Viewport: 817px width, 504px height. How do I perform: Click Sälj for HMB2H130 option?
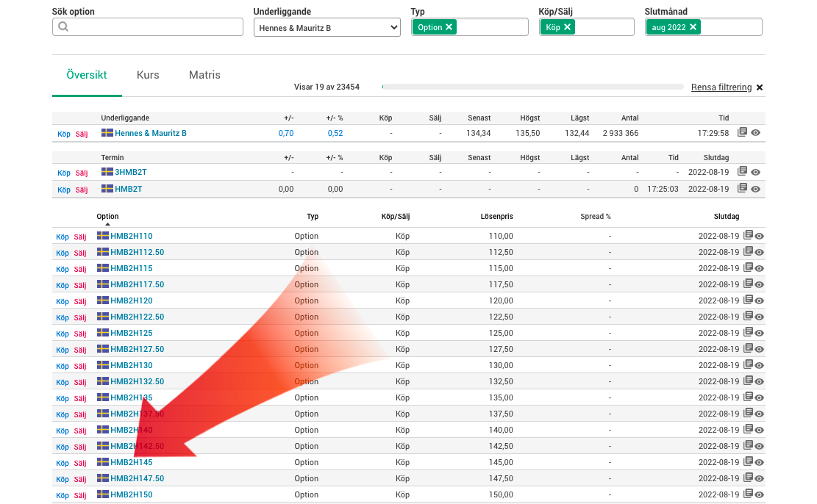tap(80, 366)
